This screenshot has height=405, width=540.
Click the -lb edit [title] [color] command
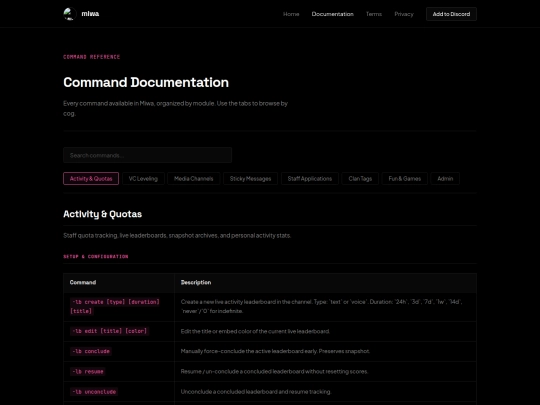[x=110, y=331]
